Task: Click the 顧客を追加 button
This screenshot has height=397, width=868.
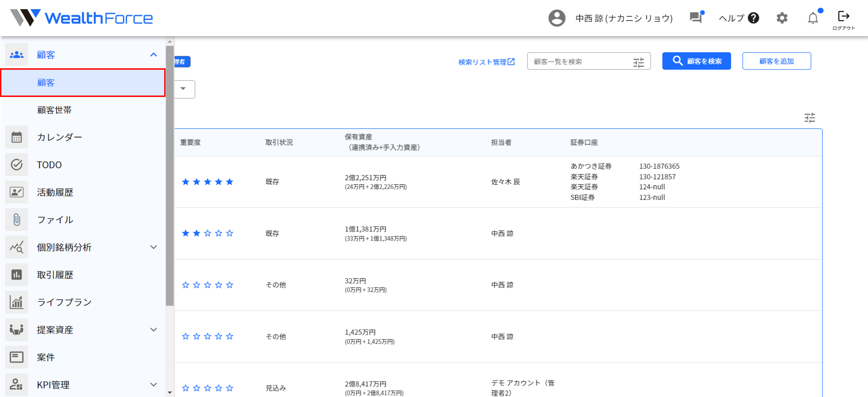Action: pos(776,61)
